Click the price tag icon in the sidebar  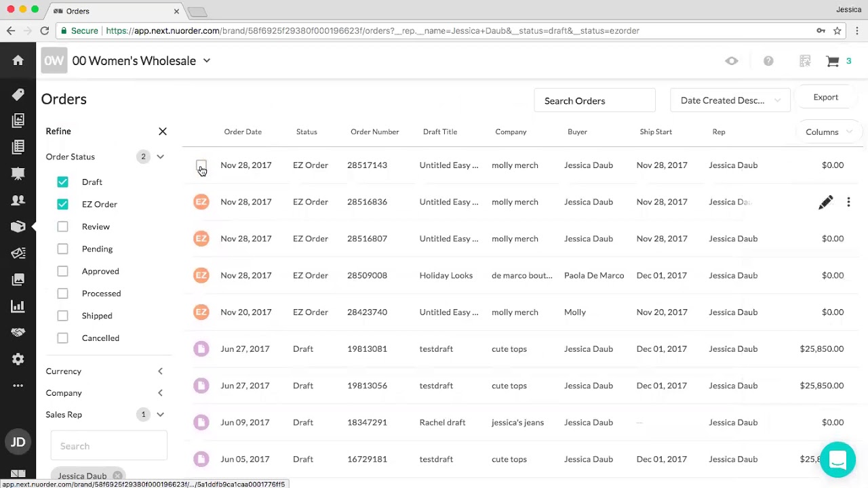pyautogui.click(x=18, y=94)
